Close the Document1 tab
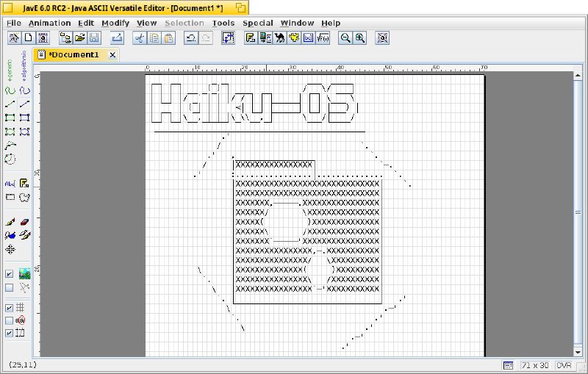The image size is (588, 374). [112, 54]
